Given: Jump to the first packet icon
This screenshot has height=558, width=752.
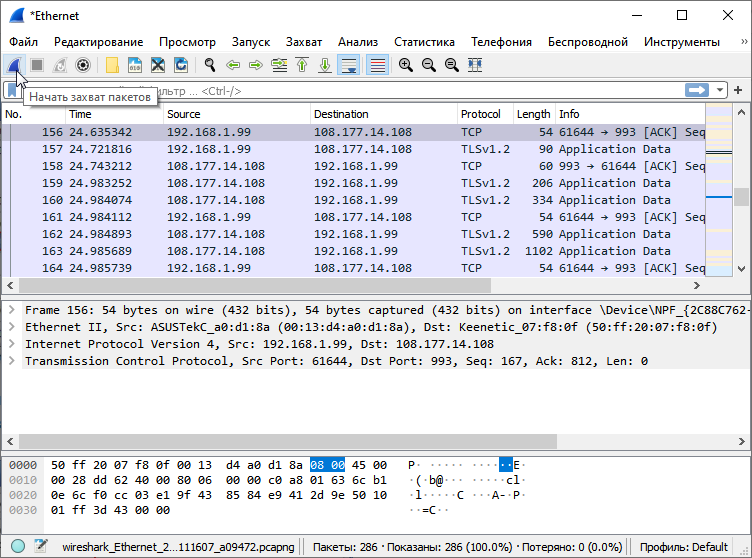Looking at the screenshot, I should [302, 65].
